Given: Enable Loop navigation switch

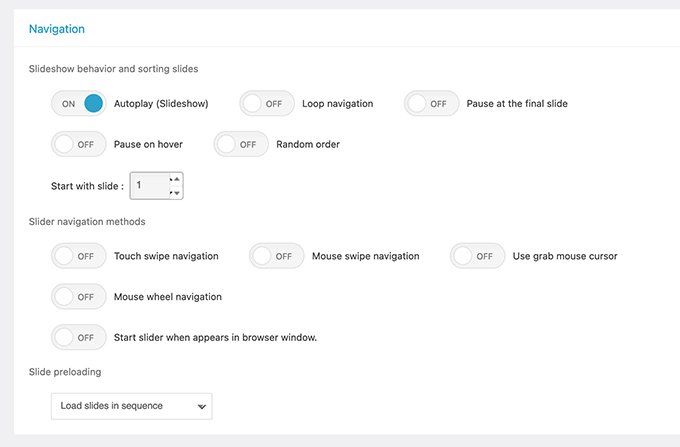Looking at the screenshot, I should (x=267, y=104).
